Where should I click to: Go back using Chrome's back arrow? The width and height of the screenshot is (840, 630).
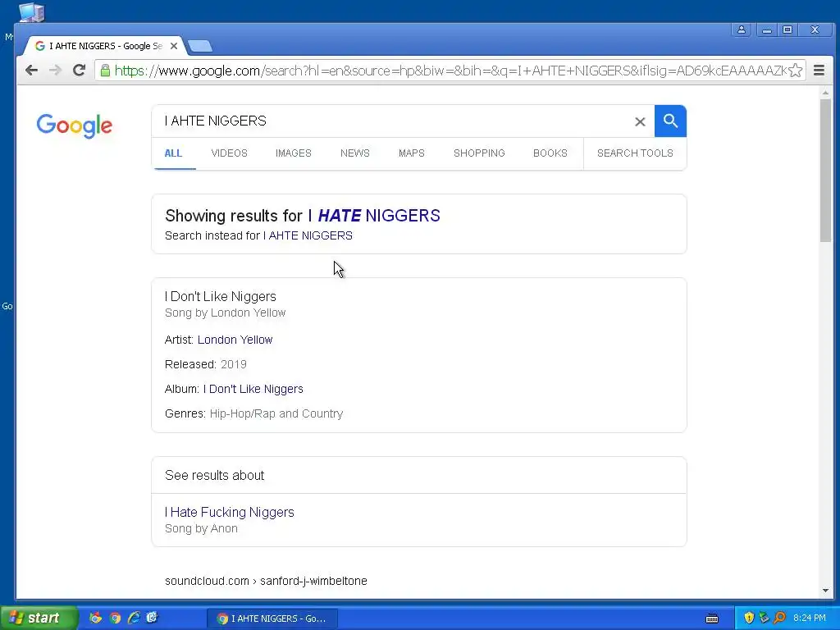click(x=32, y=71)
